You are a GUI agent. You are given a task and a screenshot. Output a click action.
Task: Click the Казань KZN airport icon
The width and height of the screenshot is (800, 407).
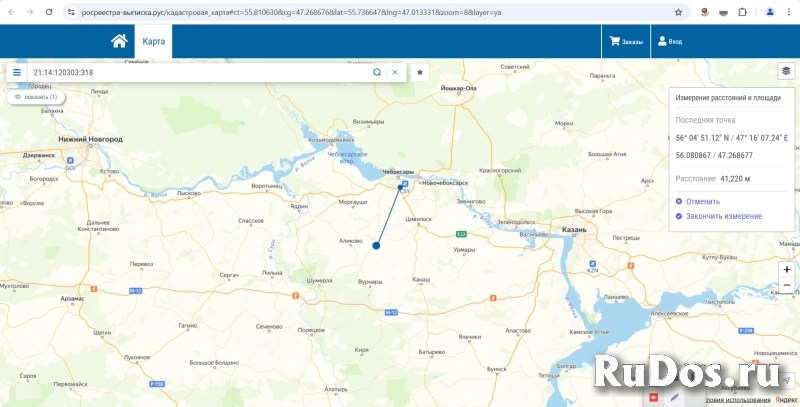point(592,263)
